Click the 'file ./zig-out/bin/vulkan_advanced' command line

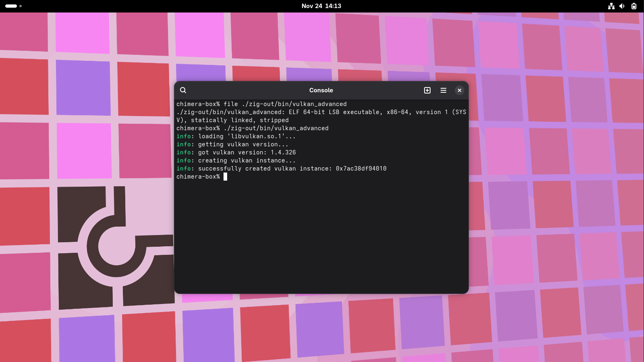pyautogui.click(x=285, y=104)
